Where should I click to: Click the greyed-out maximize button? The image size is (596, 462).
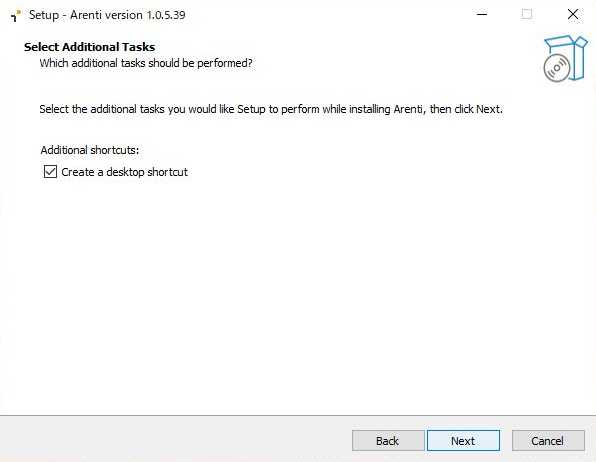pyautogui.click(x=527, y=14)
